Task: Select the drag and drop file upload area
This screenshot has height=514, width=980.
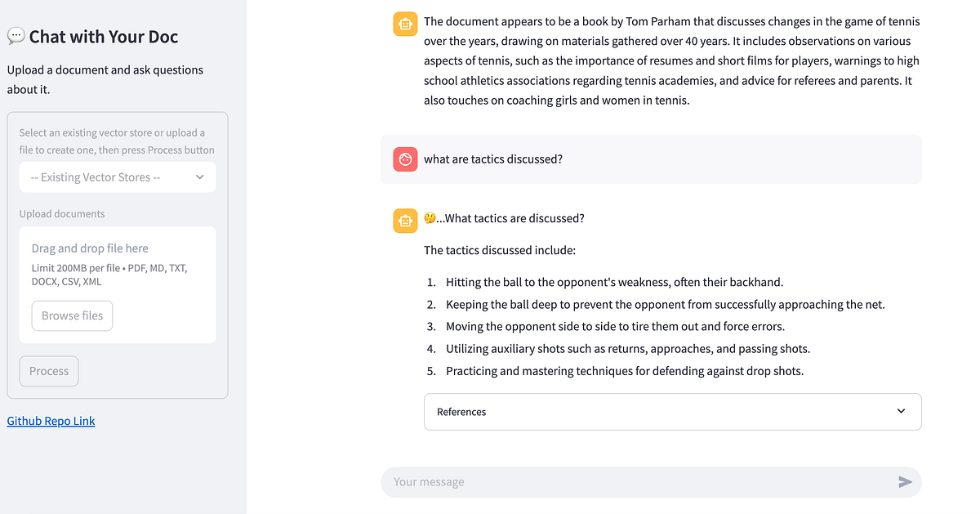Action: tap(117, 284)
